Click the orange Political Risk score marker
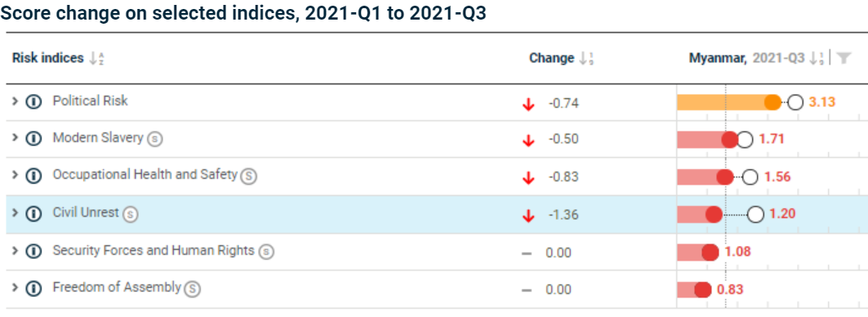Viewport: 868px width, 317px height. click(772, 102)
